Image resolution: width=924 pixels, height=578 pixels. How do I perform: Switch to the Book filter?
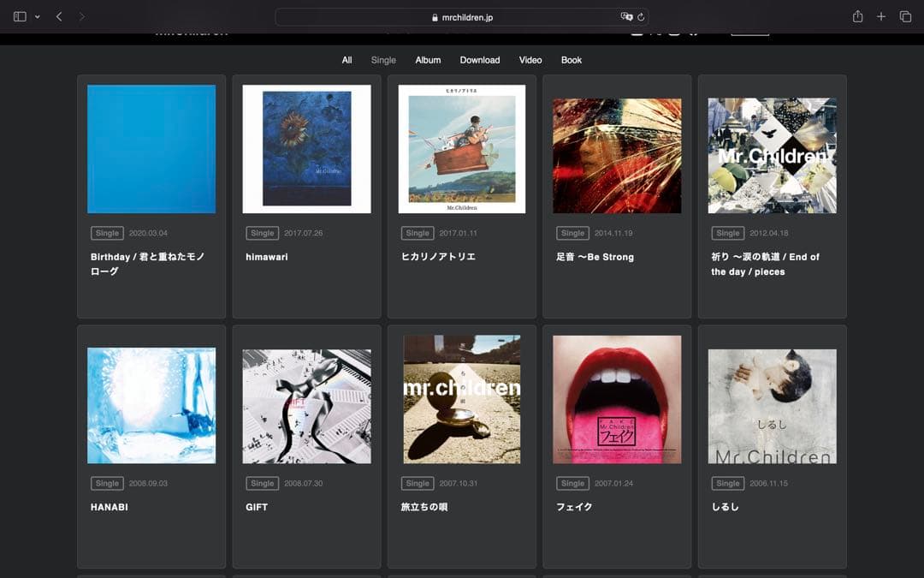click(571, 60)
